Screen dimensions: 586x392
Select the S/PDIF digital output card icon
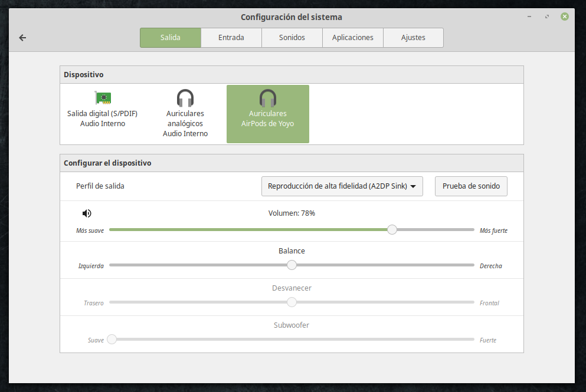(103, 98)
